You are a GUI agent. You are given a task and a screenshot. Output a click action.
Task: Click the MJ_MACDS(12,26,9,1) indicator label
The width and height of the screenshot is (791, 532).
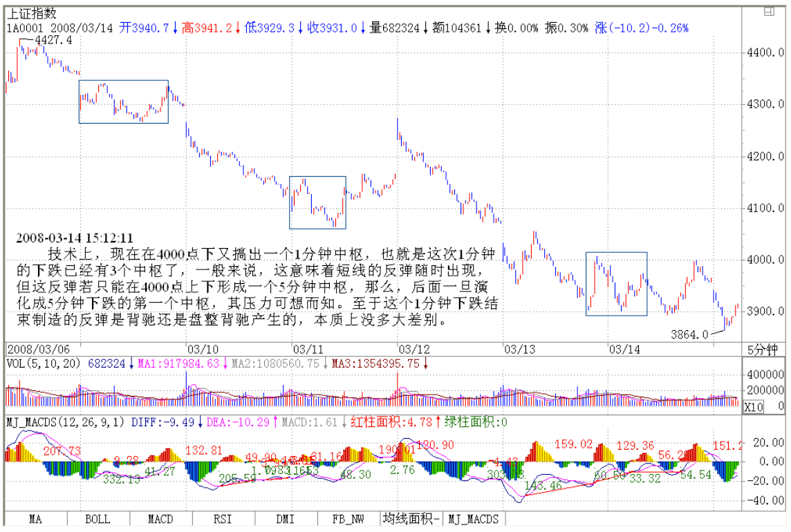65,422
